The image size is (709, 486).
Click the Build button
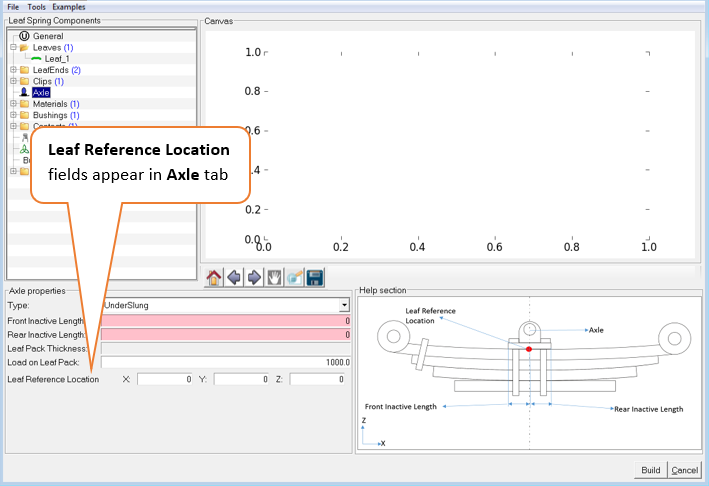click(652, 471)
